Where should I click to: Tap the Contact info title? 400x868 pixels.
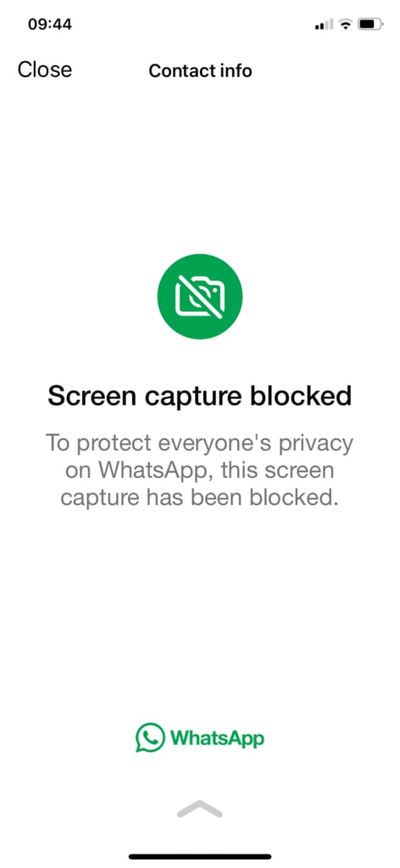click(200, 71)
